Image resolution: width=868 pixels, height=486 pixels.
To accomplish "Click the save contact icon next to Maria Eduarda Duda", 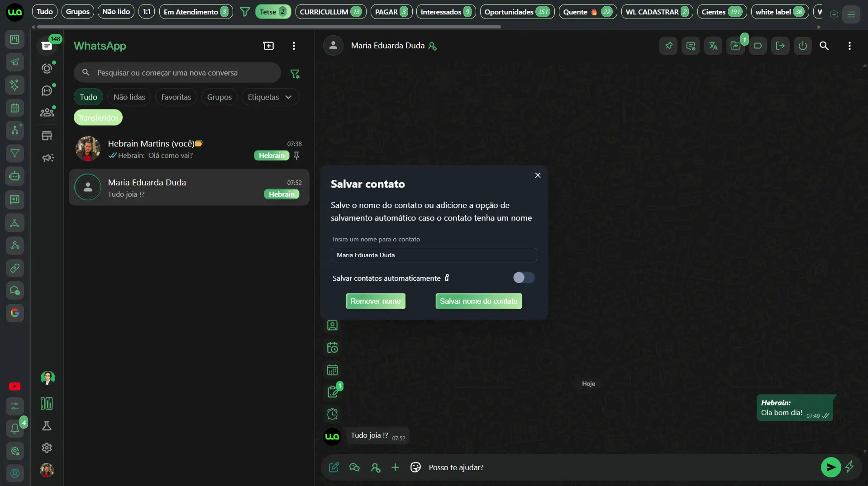I will (x=432, y=46).
